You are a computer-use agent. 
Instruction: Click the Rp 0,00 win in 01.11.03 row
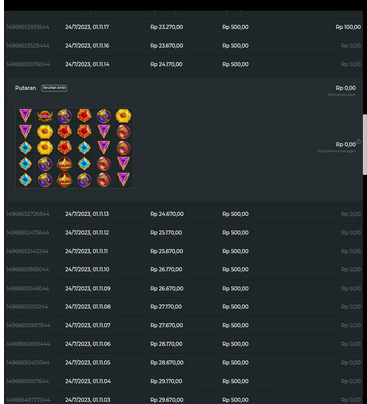point(351,400)
